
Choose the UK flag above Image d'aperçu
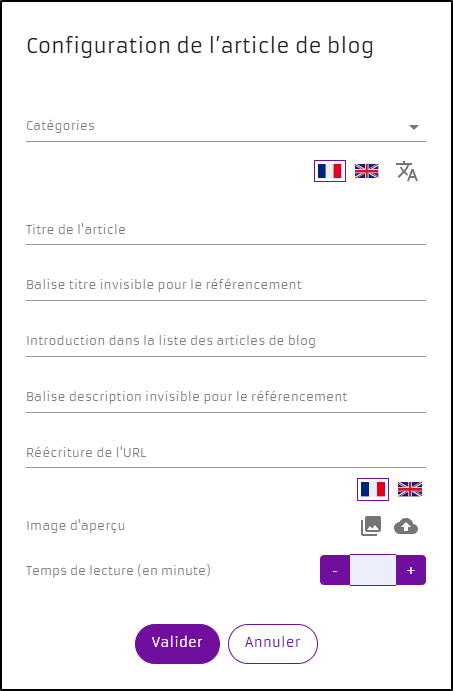point(410,489)
